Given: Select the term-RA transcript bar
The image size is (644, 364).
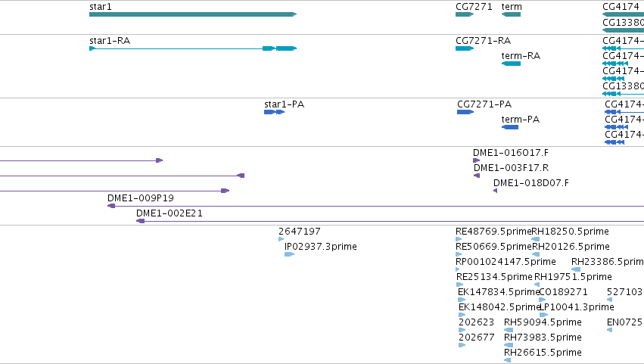Looking at the screenshot, I should (x=511, y=64).
